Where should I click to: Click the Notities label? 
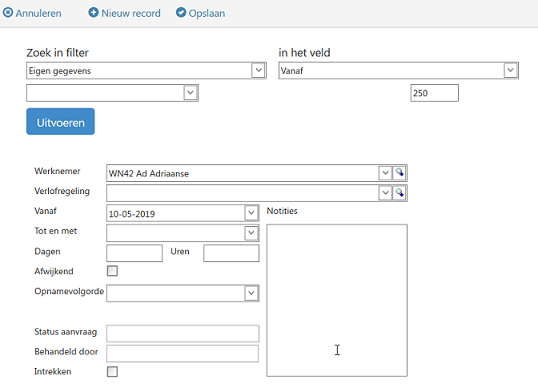[x=282, y=211]
